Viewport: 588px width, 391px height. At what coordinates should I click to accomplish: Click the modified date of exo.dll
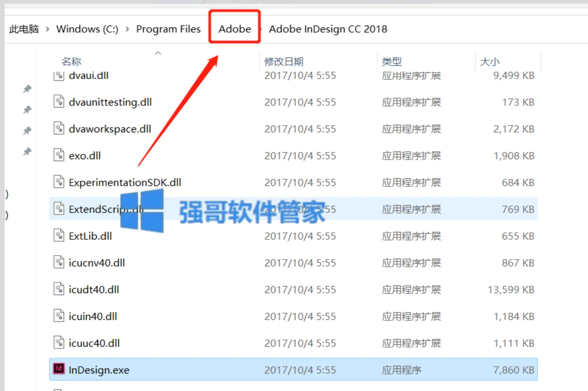tap(300, 156)
